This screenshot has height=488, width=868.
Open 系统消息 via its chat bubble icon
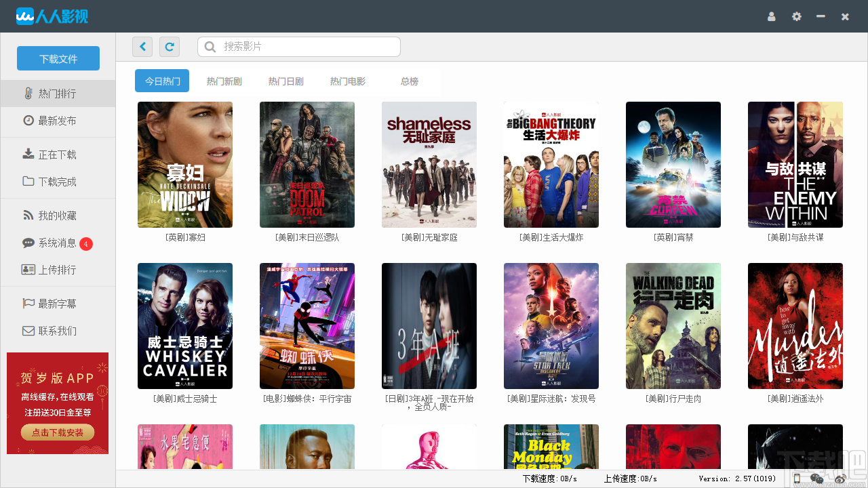tap(28, 243)
